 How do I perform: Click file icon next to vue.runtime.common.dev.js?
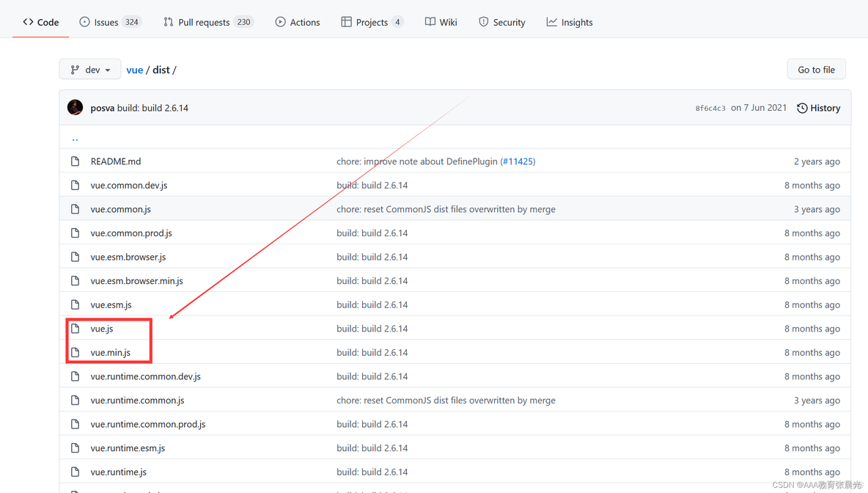click(x=76, y=376)
